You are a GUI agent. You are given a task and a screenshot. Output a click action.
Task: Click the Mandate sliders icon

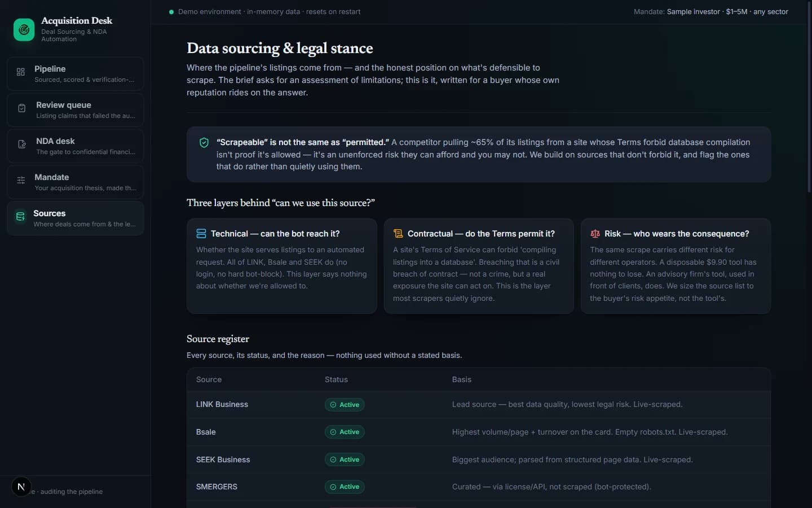[x=21, y=181]
